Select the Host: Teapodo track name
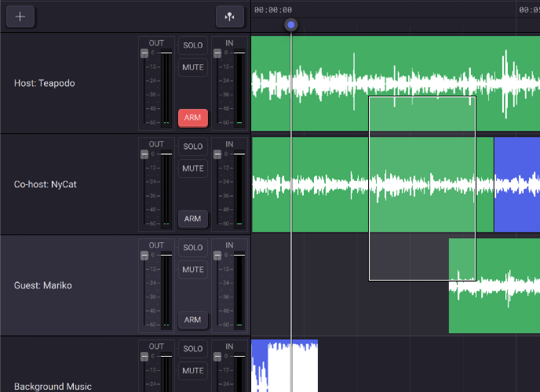Viewport: 540px width, 392px height. [x=45, y=83]
